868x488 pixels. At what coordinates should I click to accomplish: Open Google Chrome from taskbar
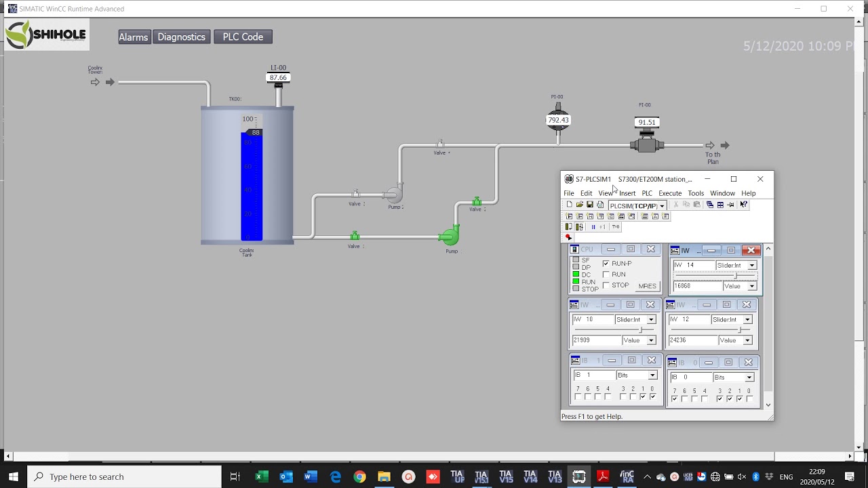point(359,477)
